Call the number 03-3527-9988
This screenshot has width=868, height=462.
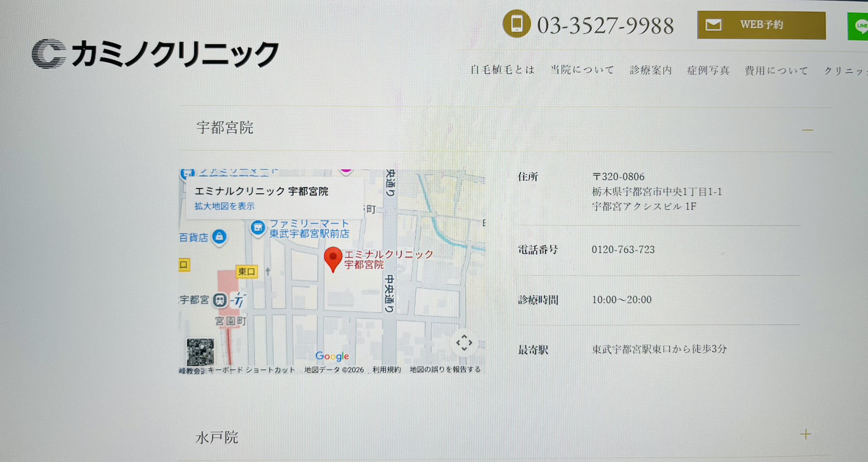pos(605,26)
